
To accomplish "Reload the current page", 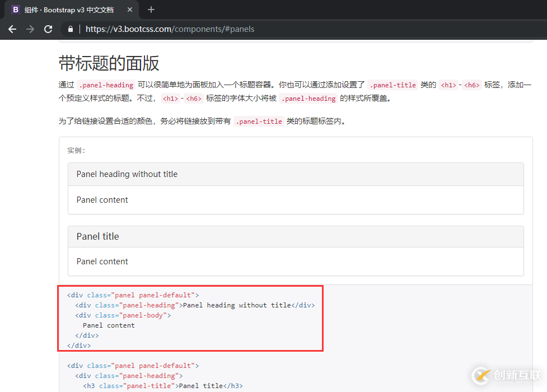I will click(48, 29).
